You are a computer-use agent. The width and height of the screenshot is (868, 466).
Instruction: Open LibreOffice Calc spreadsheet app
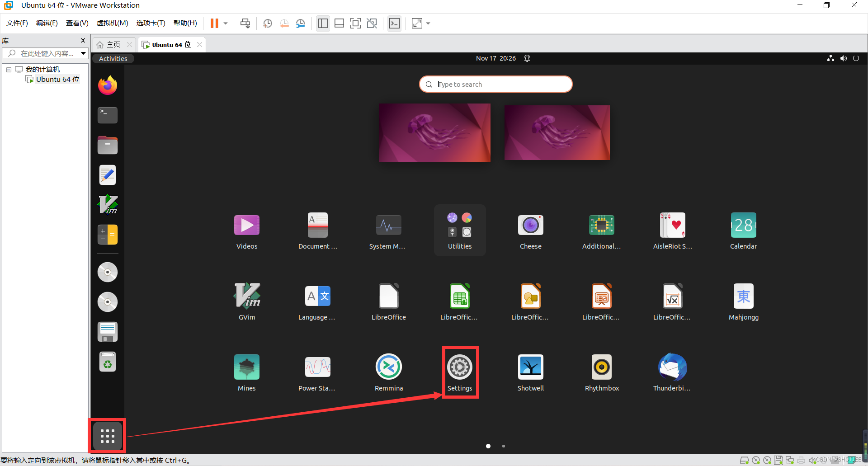[x=460, y=301]
